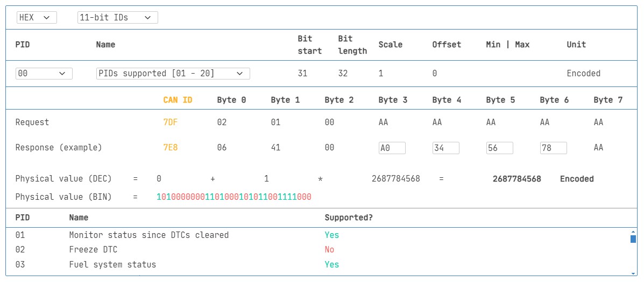Click the 'Byte 7' column header
The width and height of the screenshot is (644, 282).
[x=608, y=100]
